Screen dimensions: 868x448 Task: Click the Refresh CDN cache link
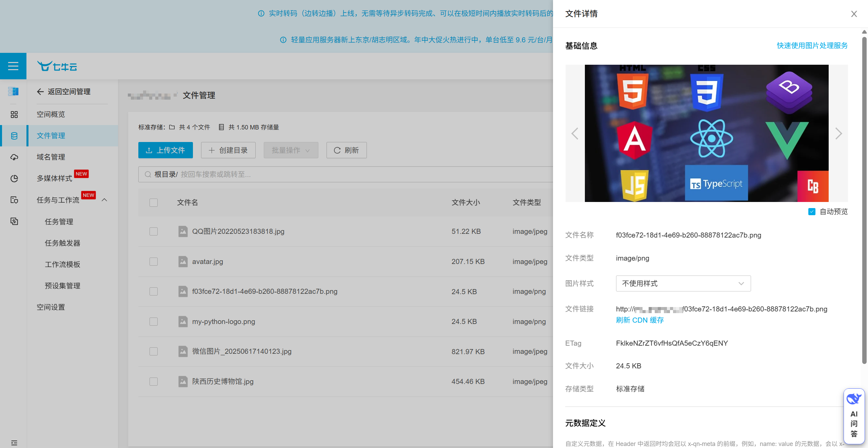pos(639,320)
